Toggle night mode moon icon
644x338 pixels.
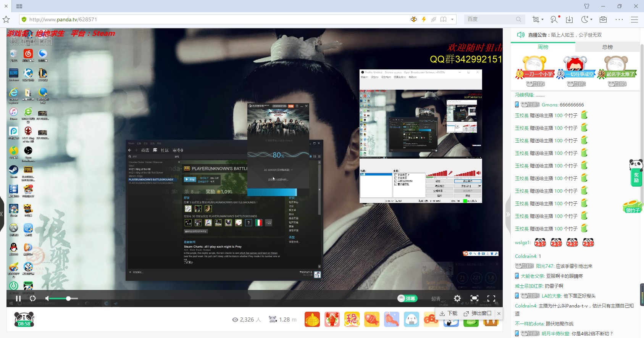(x=584, y=19)
